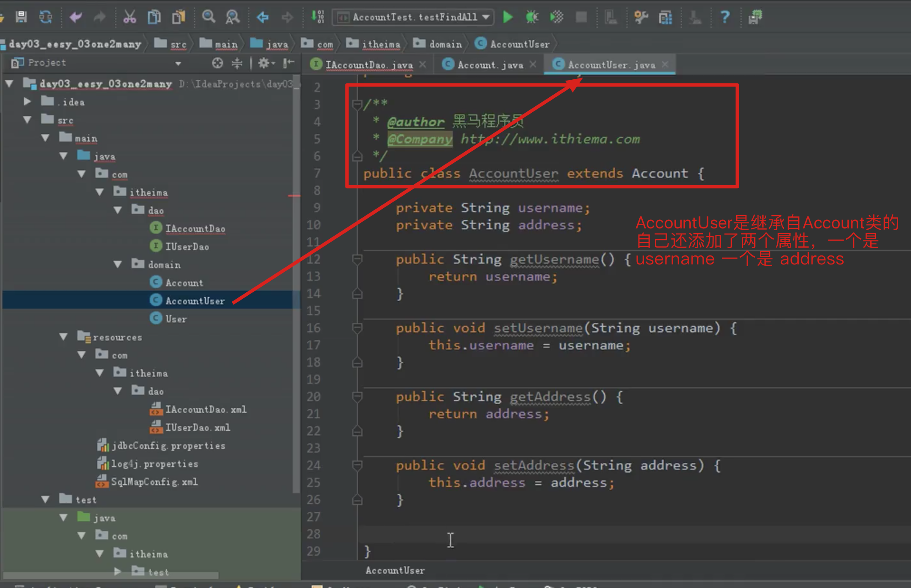Click the Run with Coverage icon
911x588 pixels.
[x=557, y=17]
